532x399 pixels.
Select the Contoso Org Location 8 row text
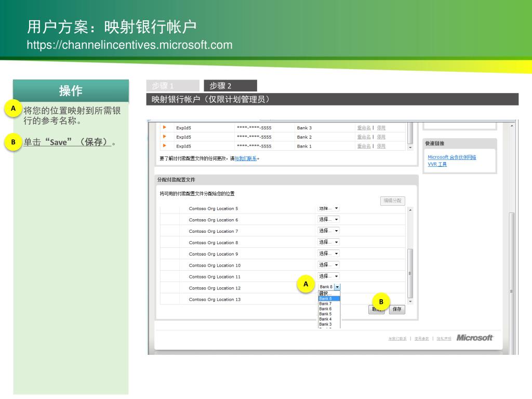pos(214,243)
